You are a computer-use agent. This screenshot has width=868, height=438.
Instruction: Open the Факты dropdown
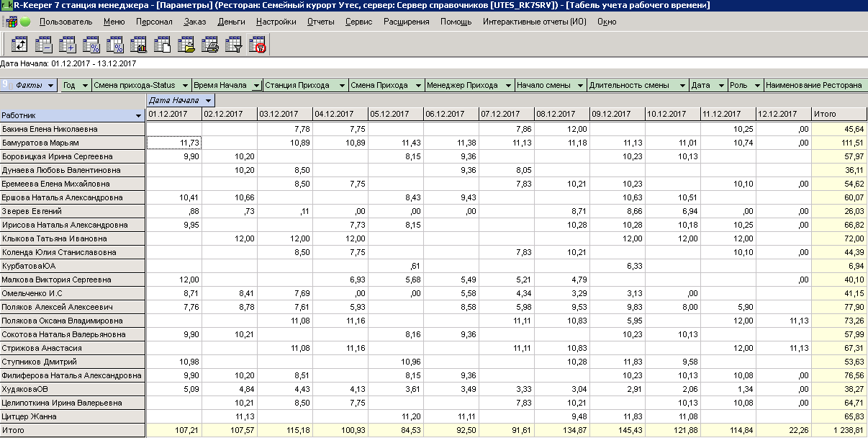pyautogui.click(x=50, y=85)
